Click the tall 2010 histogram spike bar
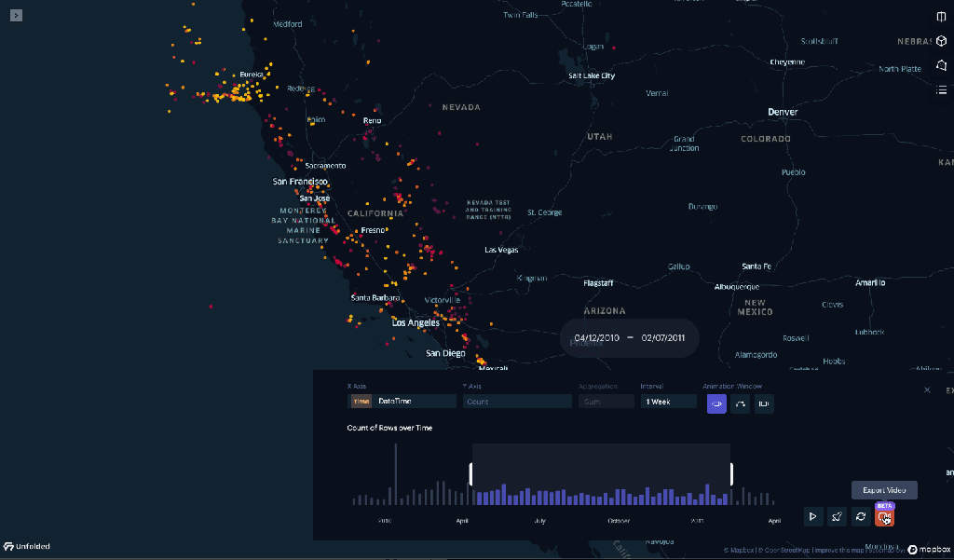Viewport: 954px width, 560px height. [395, 474]
